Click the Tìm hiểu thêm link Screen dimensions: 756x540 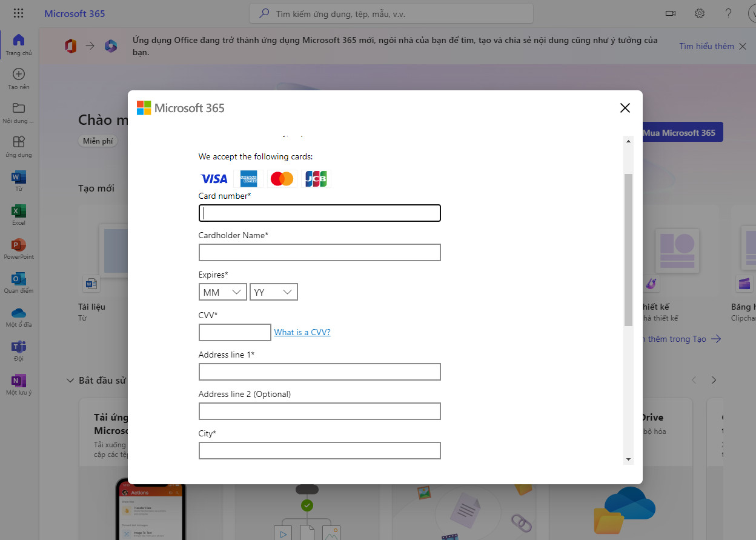click(706, 46)
